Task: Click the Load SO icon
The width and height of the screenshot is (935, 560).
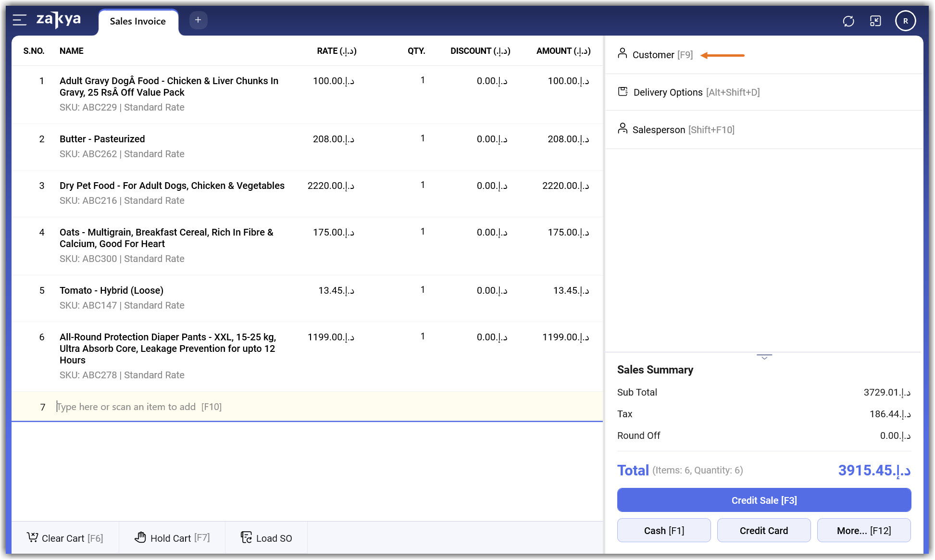Action: 246,537
